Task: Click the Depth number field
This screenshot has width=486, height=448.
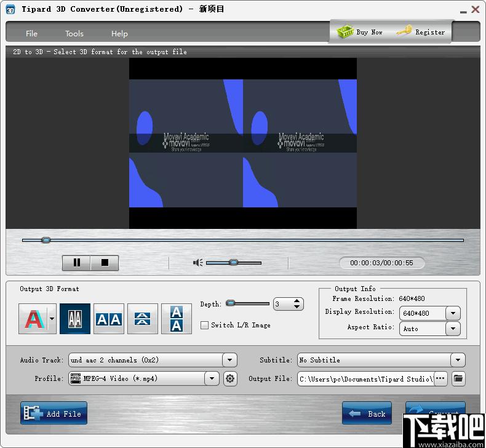Action: point(283,304)
